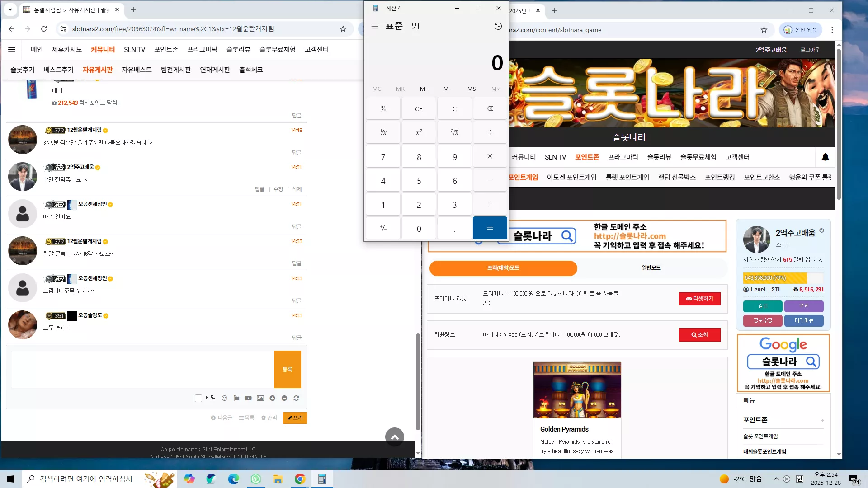Screen dimensions: 868x488
Task: Edit the 2억주고배움 comment via 수정
Action: 278,189
